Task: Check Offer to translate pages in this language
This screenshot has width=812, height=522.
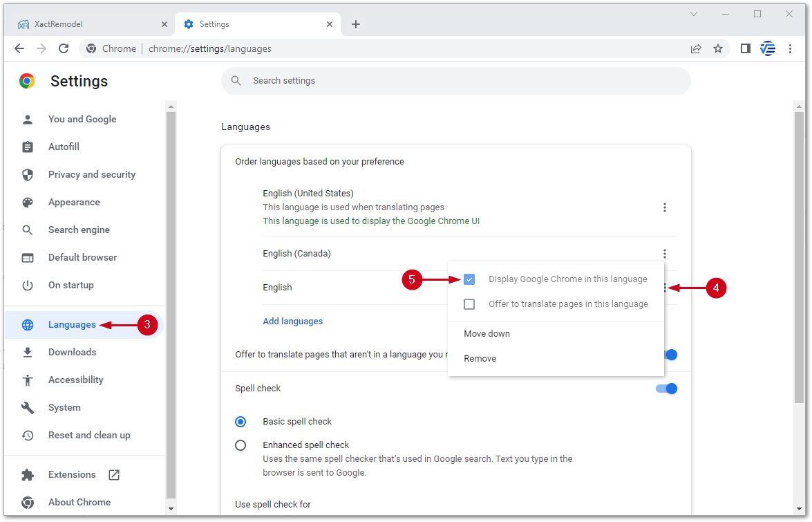Action: tap(469, 304)
